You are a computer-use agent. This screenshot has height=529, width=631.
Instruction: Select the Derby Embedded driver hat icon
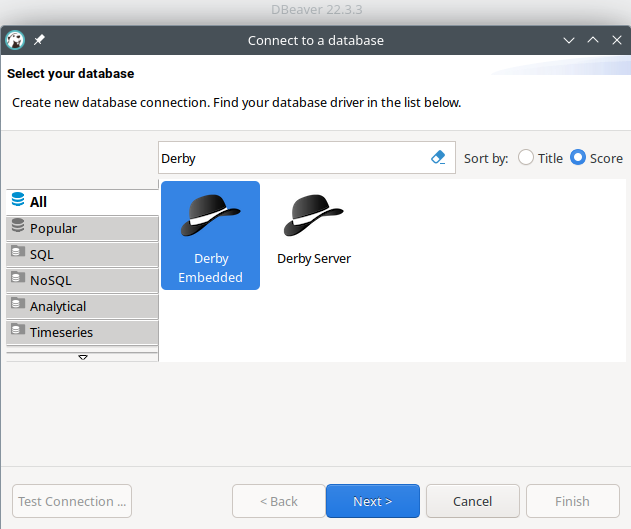pos(210,215)
